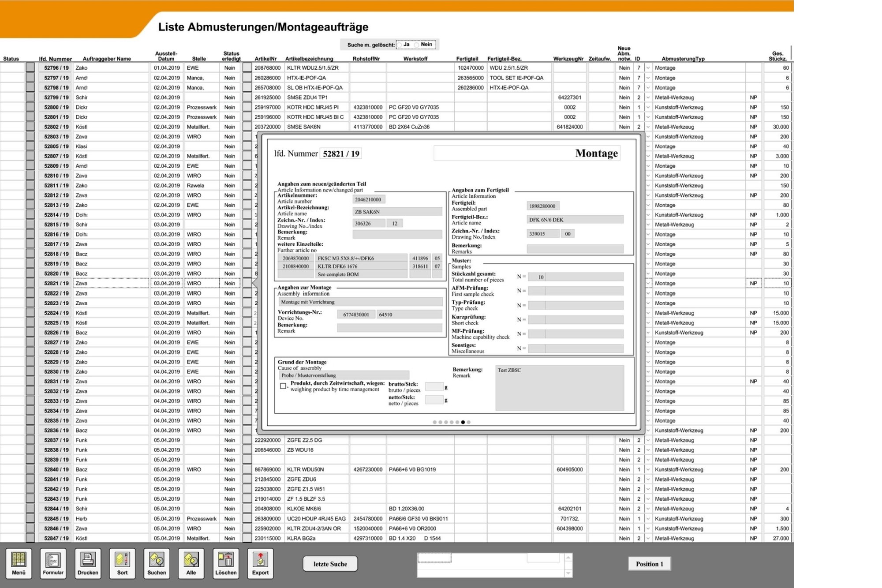
Task: Open type dropdown for row 52796 / 19
Action: click(x=648, y=68)
